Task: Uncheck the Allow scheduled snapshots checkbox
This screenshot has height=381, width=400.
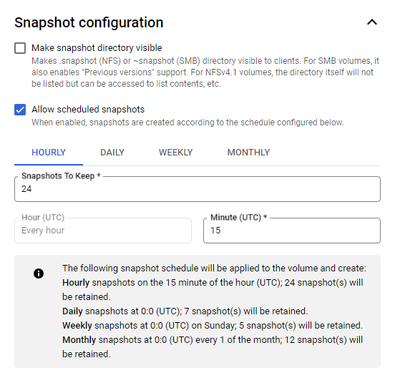Action: click(20, 109)
